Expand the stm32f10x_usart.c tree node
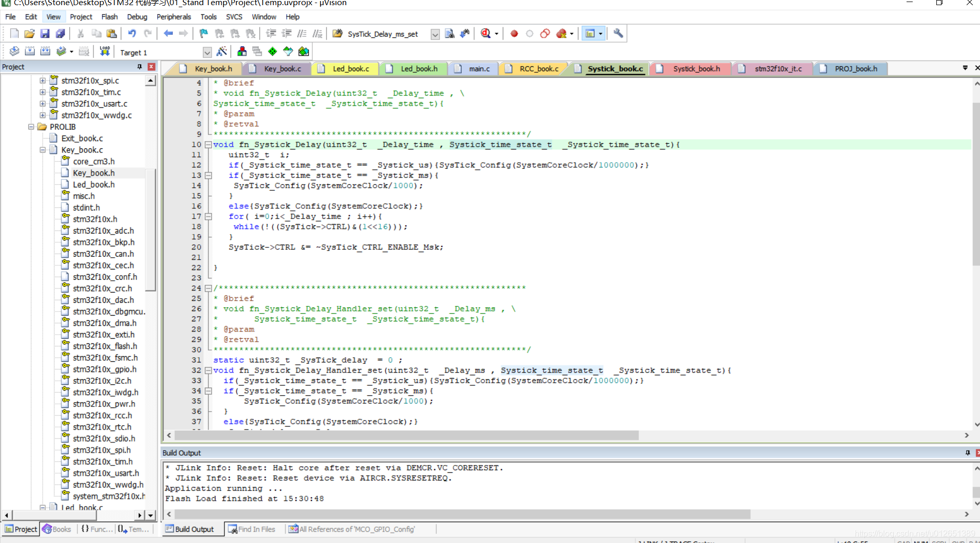Image resolution: width=980 pixels, height=543 pixels. (43, 104)
